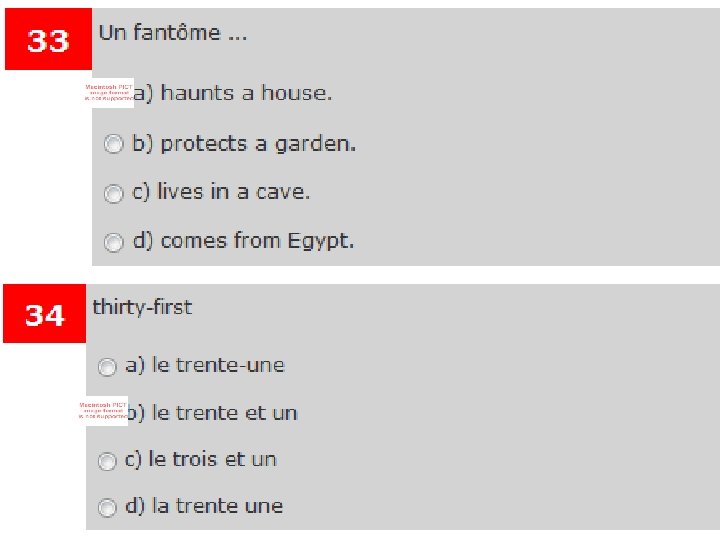
Task: Click the red question number 34 badge
Action: coord(45,314)
